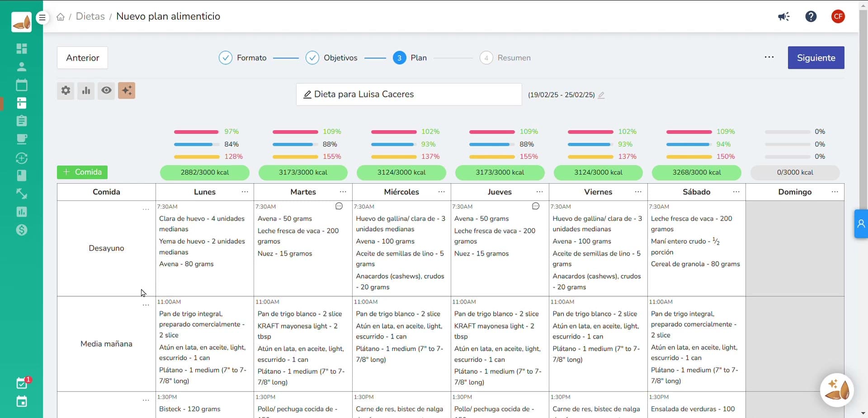The height and width of the screenshot is (418, 868).
Task: Open the bar chart statistics tool
Action: coord(86,90)
